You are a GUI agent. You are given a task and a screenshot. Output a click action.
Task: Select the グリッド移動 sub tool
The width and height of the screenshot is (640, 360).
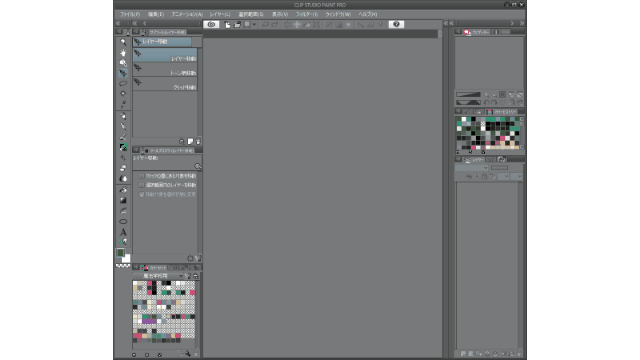tap(165, 84)
